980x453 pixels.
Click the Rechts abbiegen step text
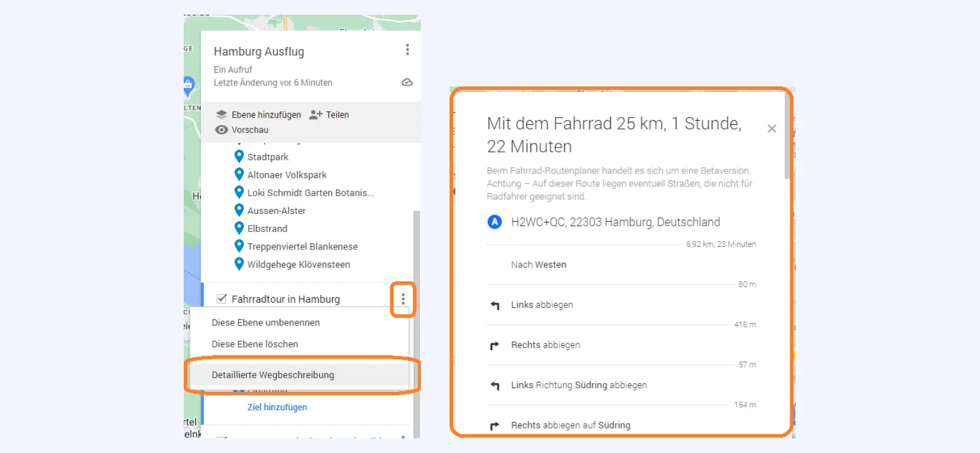pyautogui.click(x=546, y=345)
